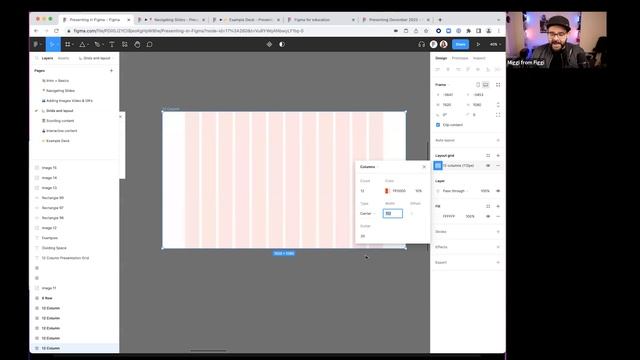Click the grid Width input field

pos(393,213)
